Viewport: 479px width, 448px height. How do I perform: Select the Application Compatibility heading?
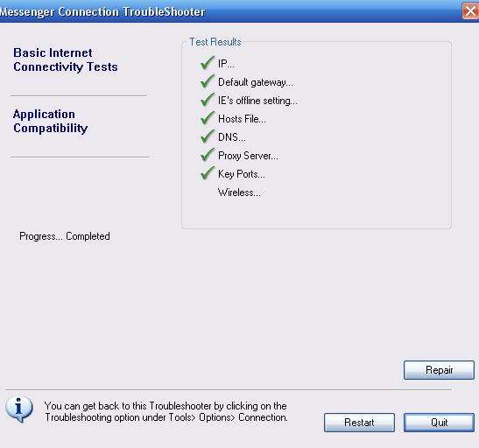click(51, 121)
